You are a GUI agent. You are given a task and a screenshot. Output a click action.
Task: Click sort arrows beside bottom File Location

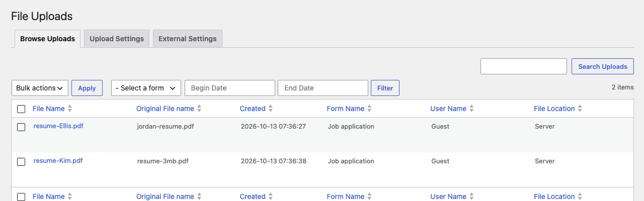click(580, 196)
